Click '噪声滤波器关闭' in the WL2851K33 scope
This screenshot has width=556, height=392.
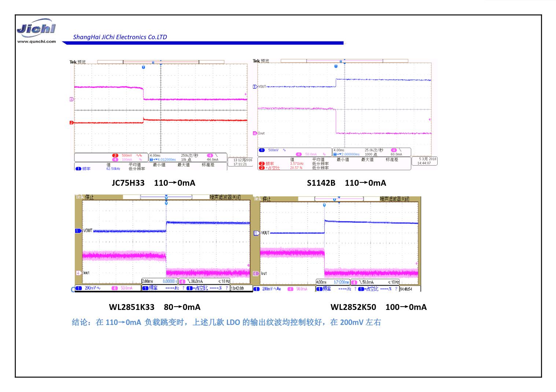click(225, 197)
